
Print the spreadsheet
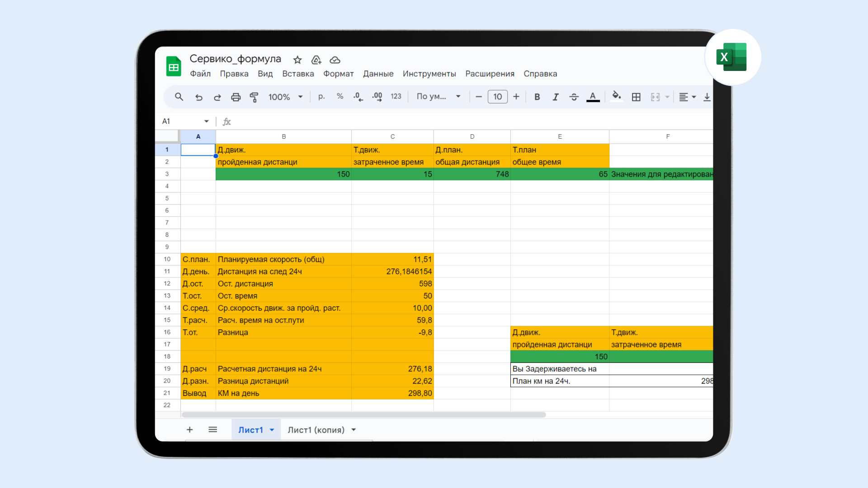pos(236,97)
